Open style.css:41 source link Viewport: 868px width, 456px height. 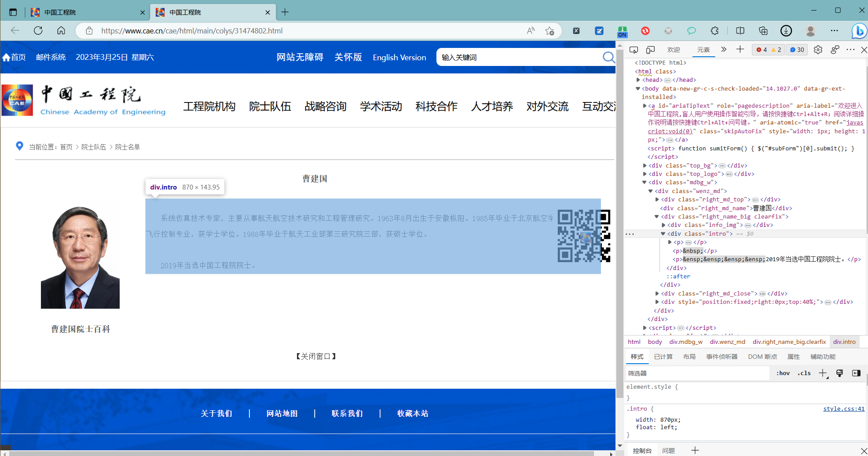click(844, 409)
